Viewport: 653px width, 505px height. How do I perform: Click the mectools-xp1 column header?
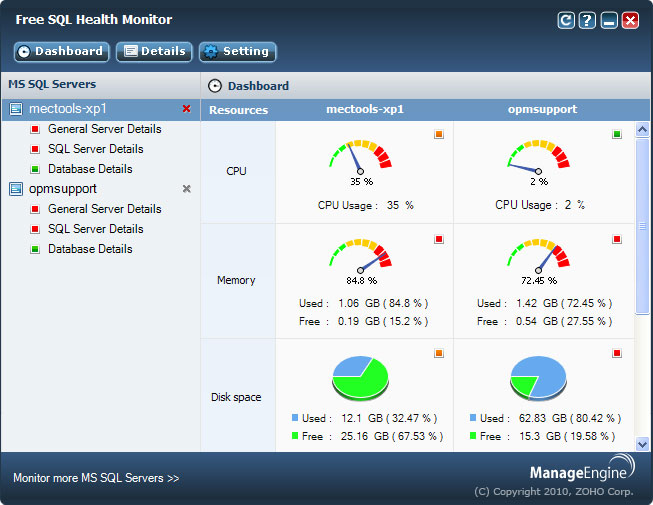365,109
